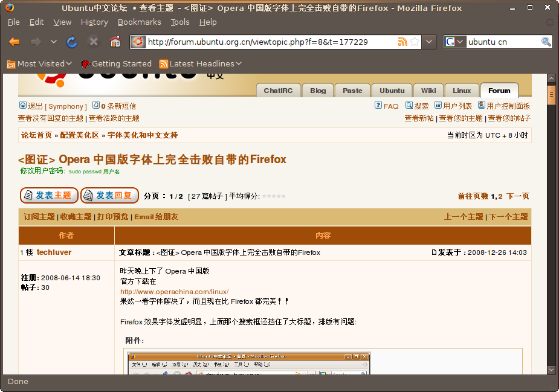Image resolution: width=559 pixels, height=392 pixels.
Task: Switch to the Blog tab
Action: point(318,91)
